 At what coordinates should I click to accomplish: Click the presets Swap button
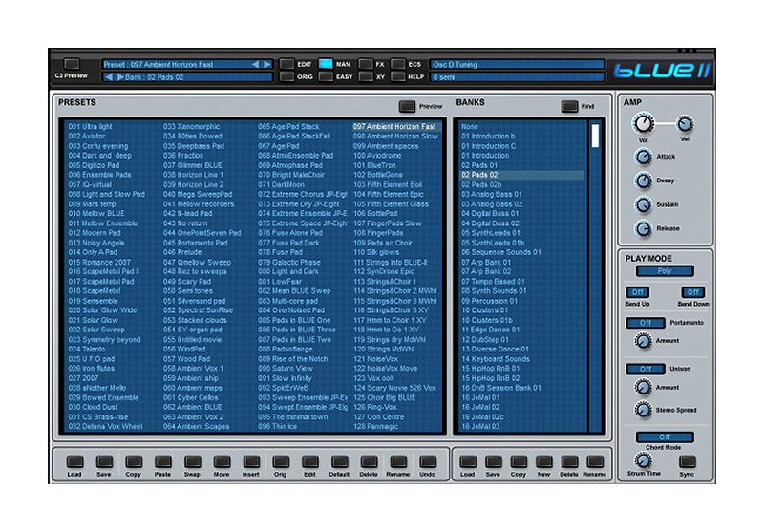[x=192, y=461]
